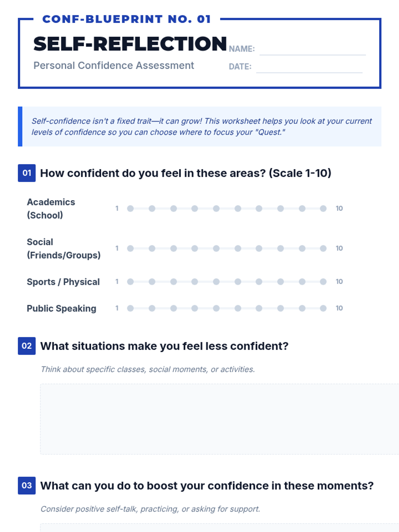This screenshot has width=399, height=532.
Task: Click the 03 question number badge
Action: (x=27, y=485)
